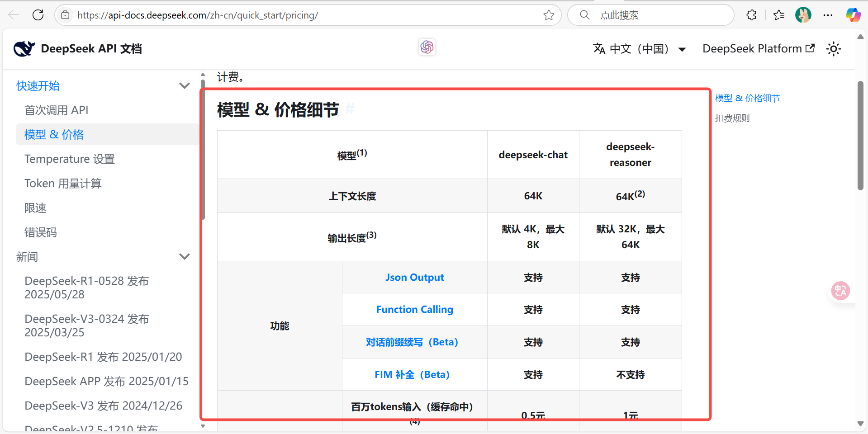Open DeepSeek-R1-0528 发布 news entry
Image resolution: width=868 pixels, height=434 pixels.
coord(86,288)
